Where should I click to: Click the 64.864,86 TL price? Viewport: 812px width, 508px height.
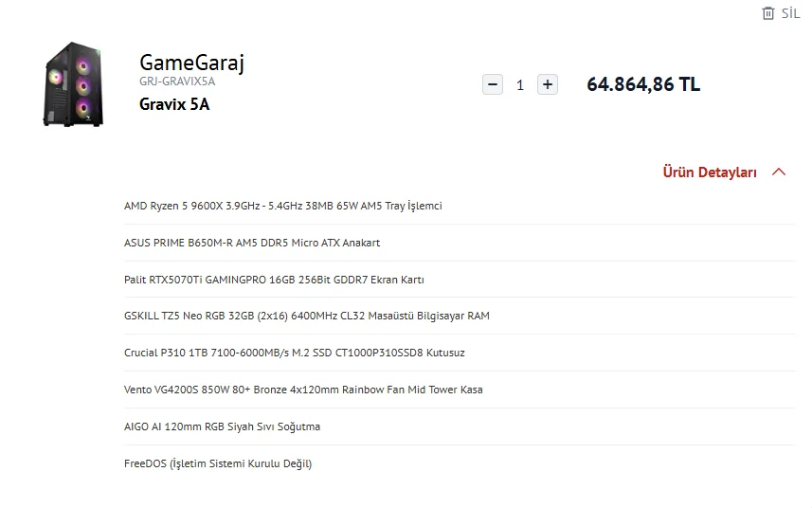click(x=643, y=84)
